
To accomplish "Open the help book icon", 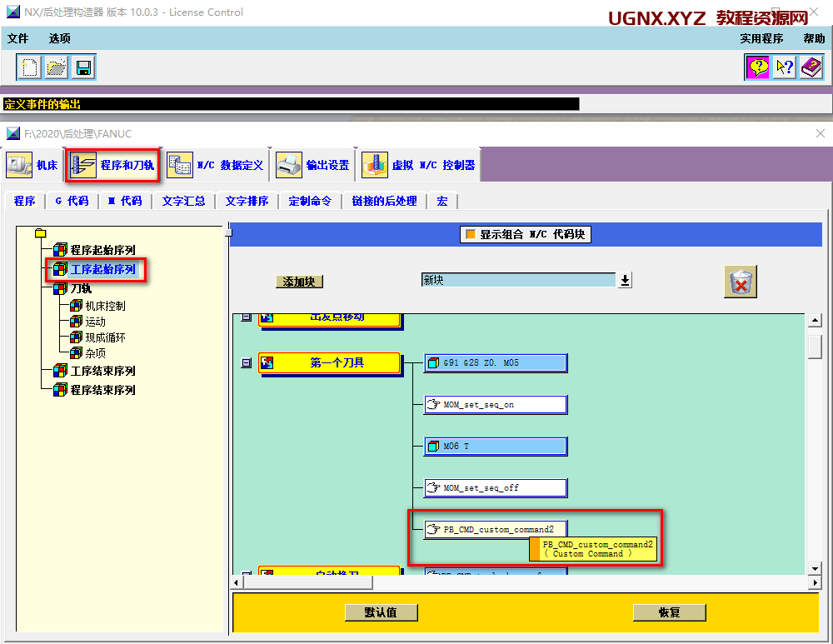I will pyautogui.click(x=811, y=67).
